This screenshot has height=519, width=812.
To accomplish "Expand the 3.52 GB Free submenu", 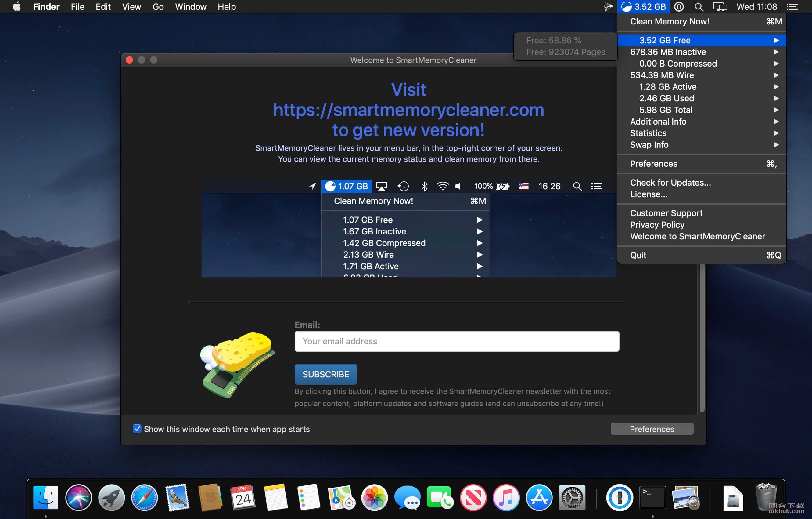I will point(702,40).
